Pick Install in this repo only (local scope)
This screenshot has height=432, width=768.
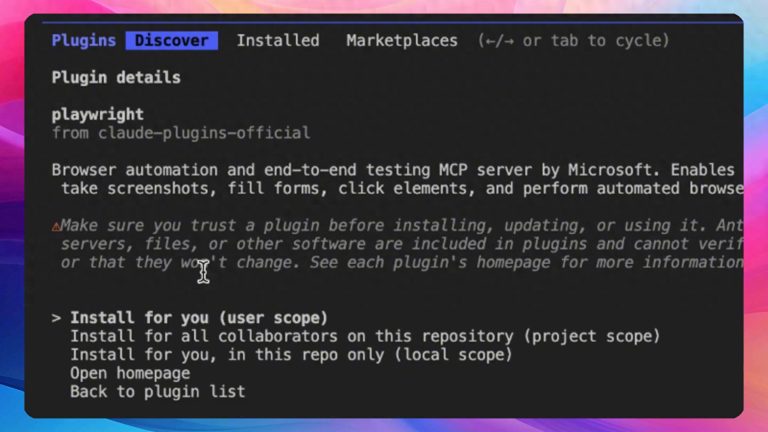(291, 355)
